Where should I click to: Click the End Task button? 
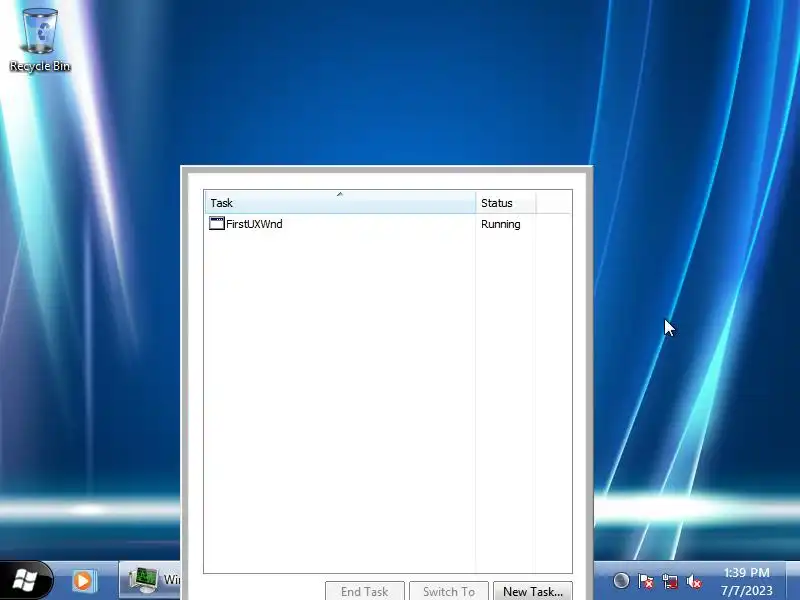pyautogui.click(x=365, y=591)
